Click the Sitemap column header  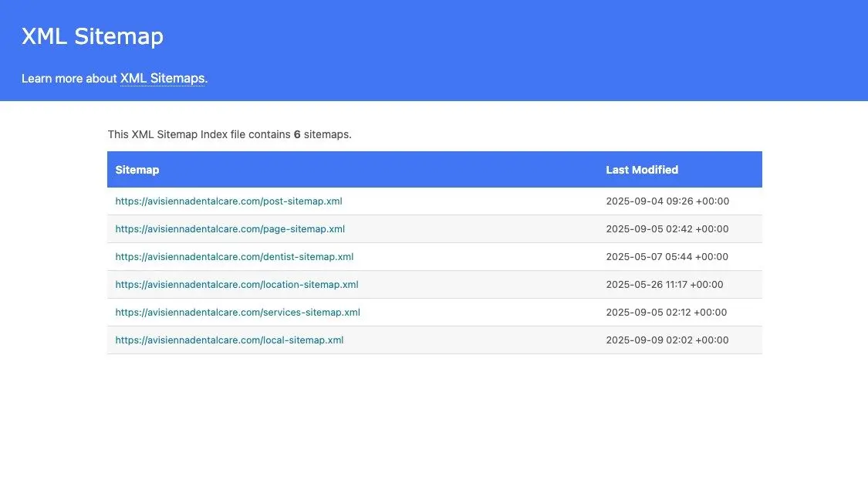tap(137, 170)
